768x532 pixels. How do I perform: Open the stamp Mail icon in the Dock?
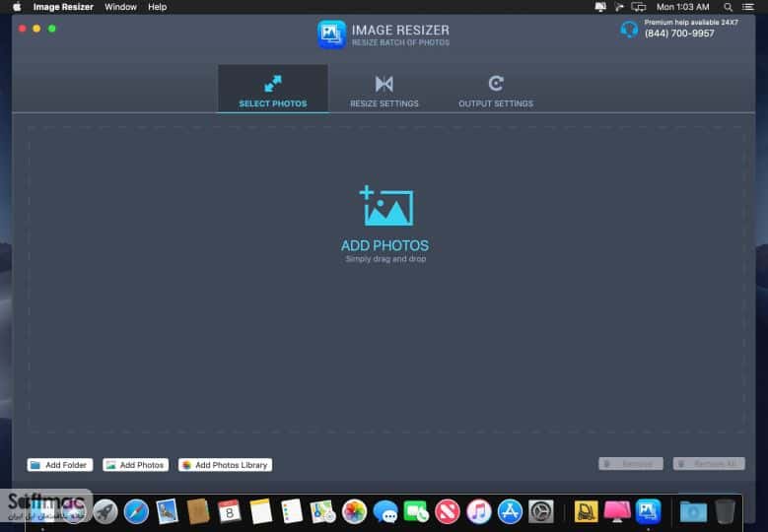[167, 511]
